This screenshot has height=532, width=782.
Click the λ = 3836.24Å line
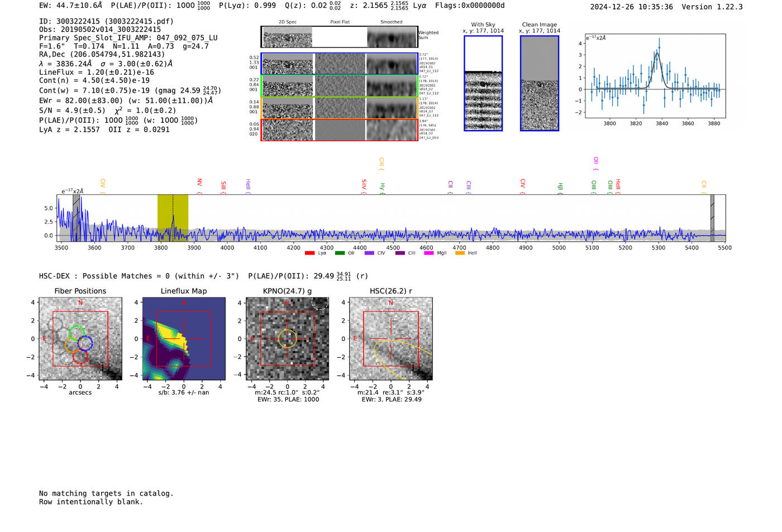[106, 64]
